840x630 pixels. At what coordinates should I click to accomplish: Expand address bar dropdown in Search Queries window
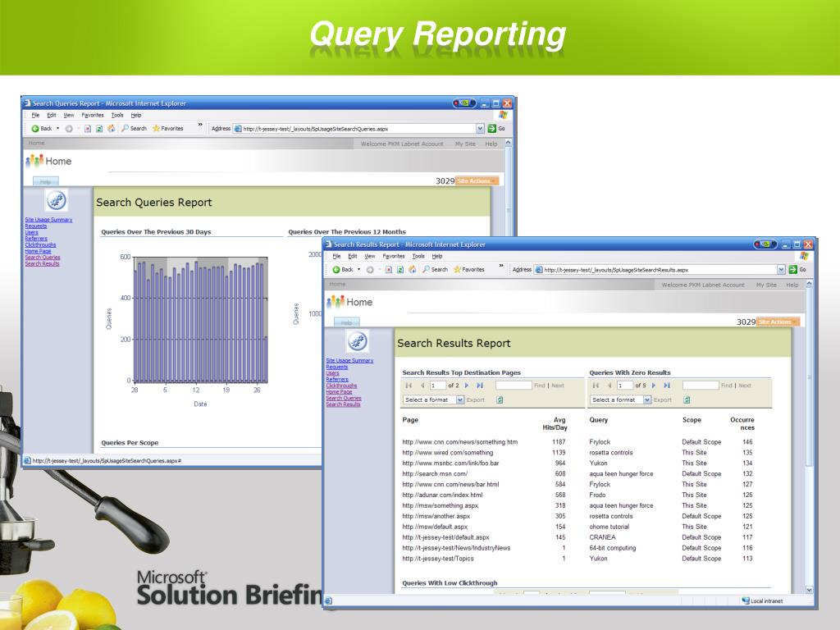[x=480, y=129]
